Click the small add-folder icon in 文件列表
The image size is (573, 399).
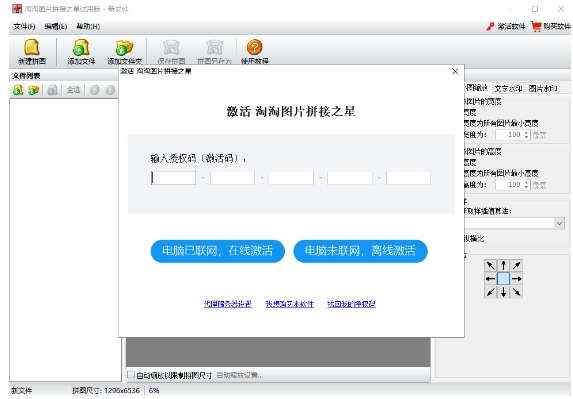34,90
